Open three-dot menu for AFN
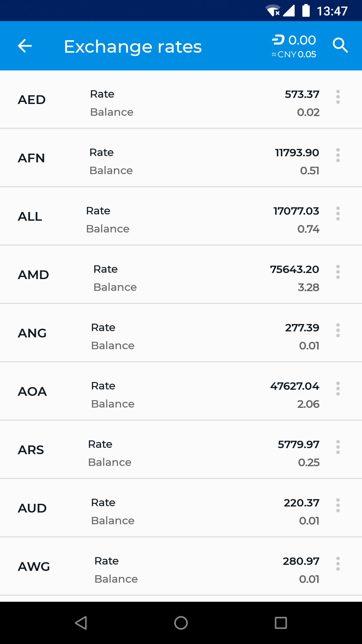 point(338,155)
